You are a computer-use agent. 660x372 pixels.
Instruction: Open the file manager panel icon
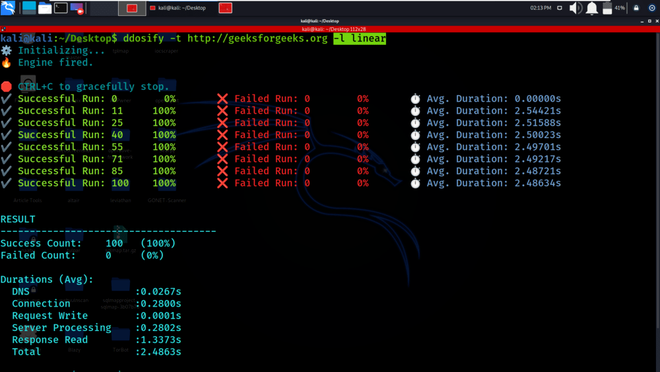pos(45,8)
